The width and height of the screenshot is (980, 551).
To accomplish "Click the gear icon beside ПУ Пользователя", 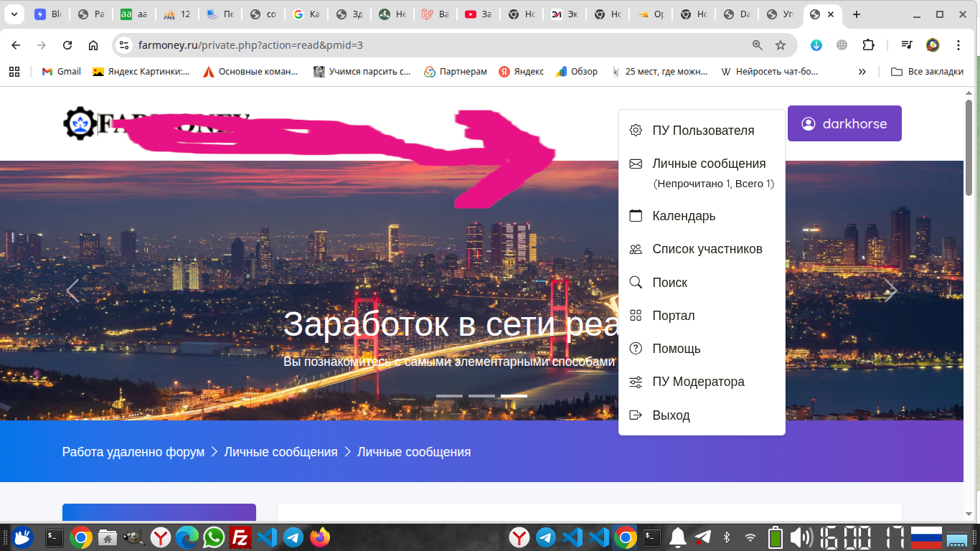I will click(636, 131).
